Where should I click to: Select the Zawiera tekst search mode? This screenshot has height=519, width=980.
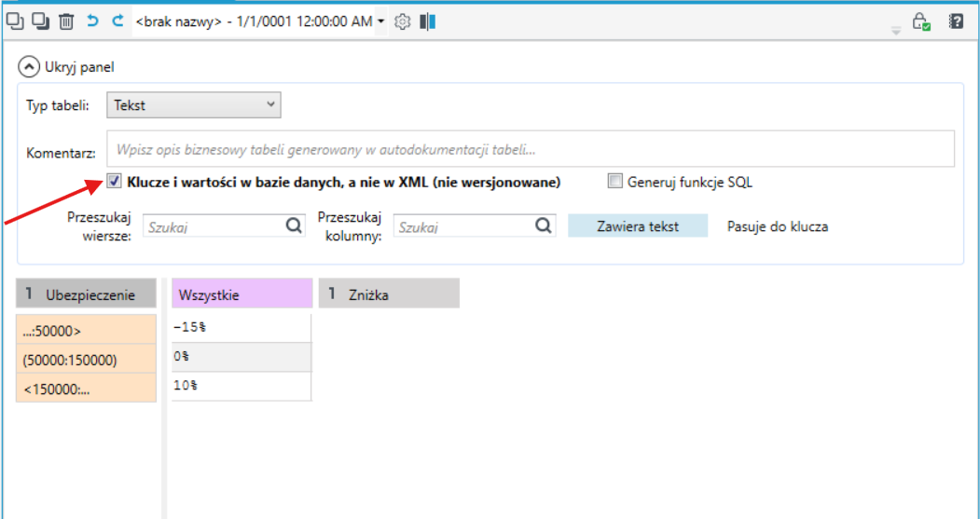[638, 226]
